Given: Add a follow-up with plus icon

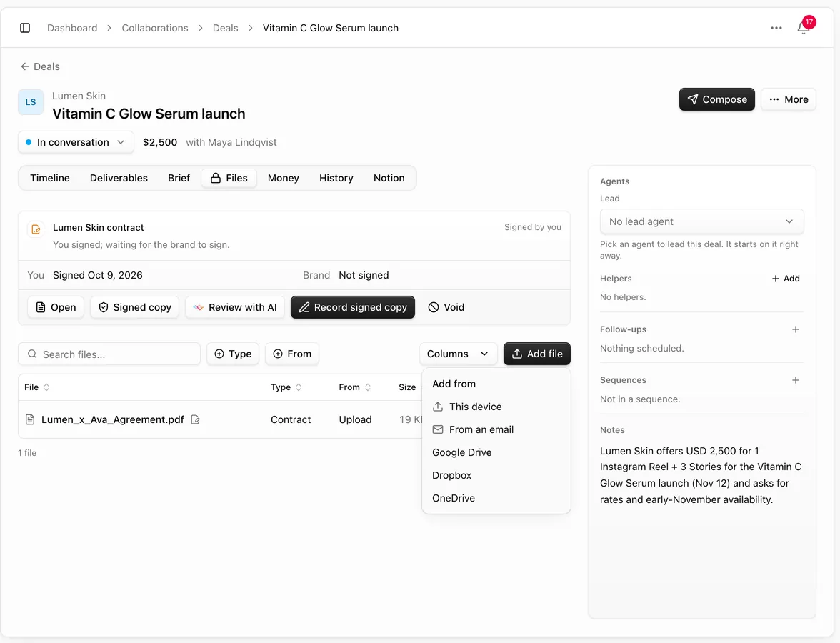Looking at the screenshot, I should [x=796, y=329].
